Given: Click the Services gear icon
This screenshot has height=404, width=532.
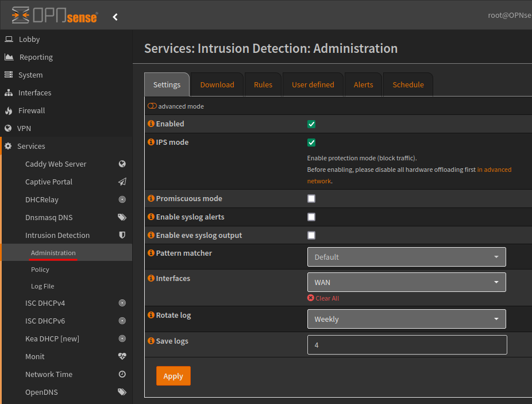Looking at the screenshot, I should [x=8, y=147].
